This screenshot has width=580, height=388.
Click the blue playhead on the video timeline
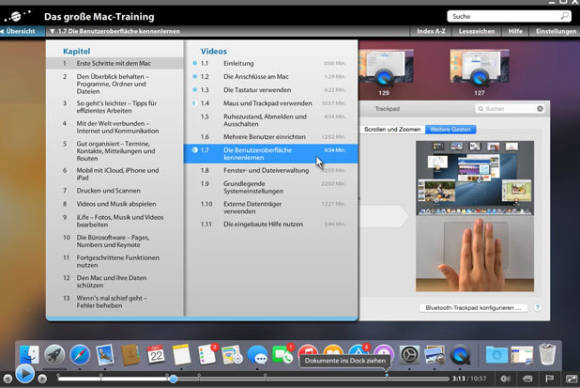pyautogui.click(x=173, y=379)
